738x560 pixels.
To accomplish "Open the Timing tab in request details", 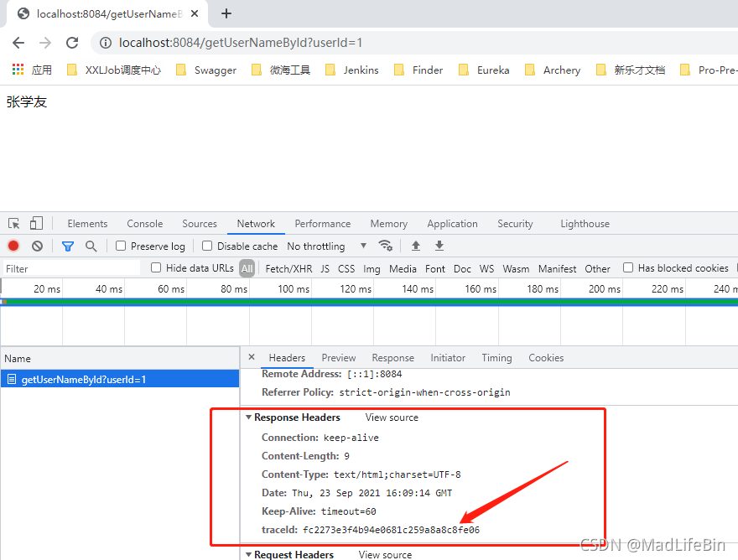I will tap(496, 358).
